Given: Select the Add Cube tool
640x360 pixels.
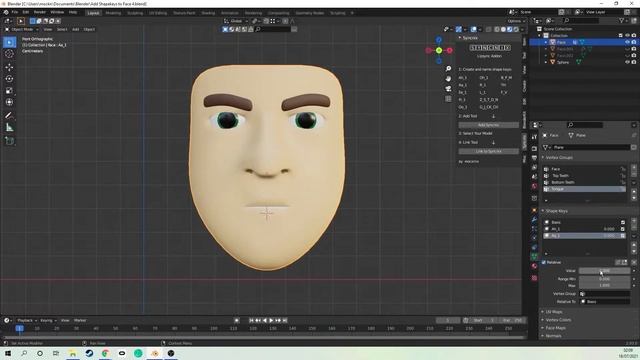Looking at the screenshot, I should click(9, 141).
